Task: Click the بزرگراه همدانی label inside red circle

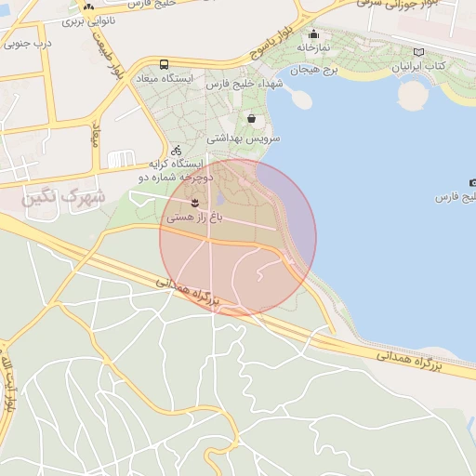Action: [187, 291]
